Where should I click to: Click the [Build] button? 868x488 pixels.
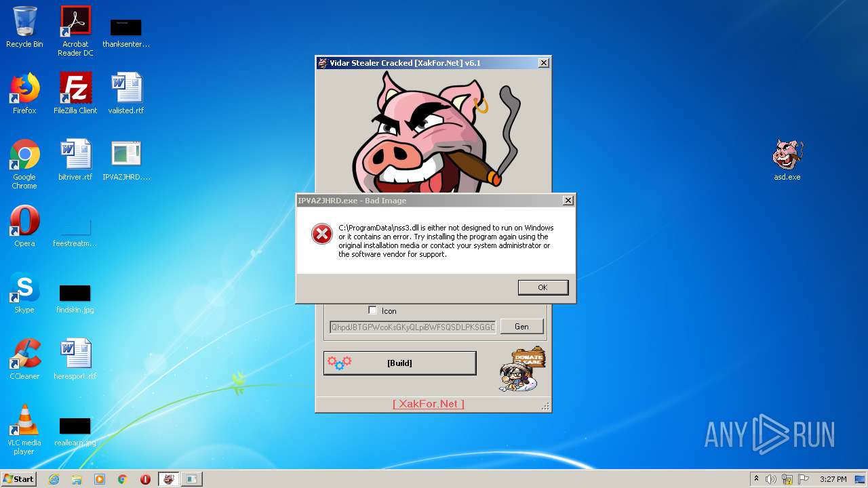tap(399, 363)
